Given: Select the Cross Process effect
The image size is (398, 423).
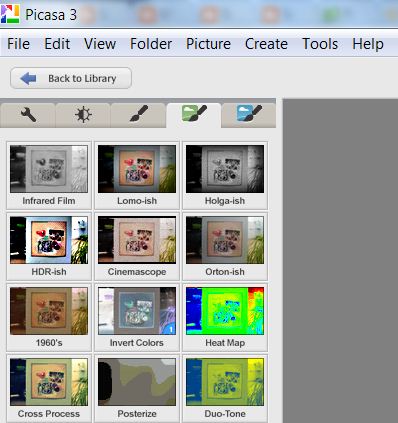Looking at the screenshot, I should (49, 388).
